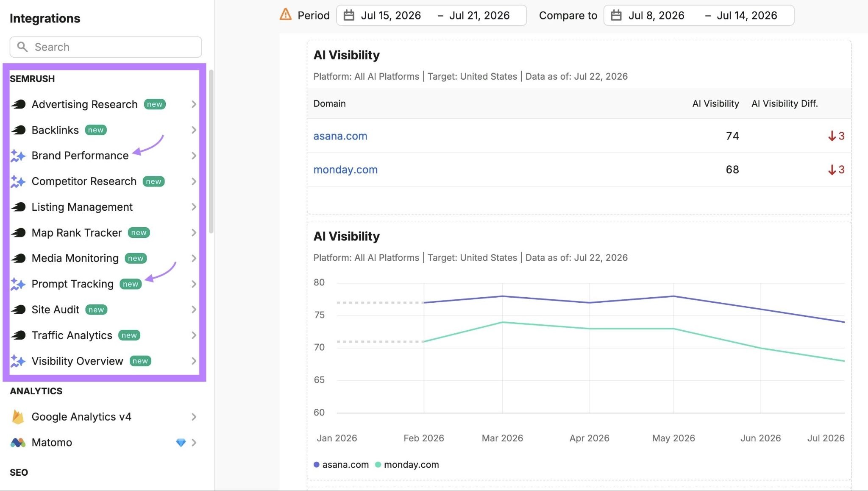Toggle monday.com series in chart legend
Screen dimensions: 868x491
(407, 465)
